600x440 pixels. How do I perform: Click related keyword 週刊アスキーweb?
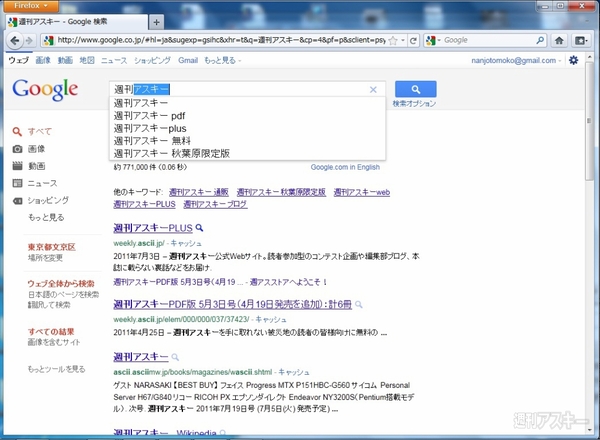click(362, 192)
